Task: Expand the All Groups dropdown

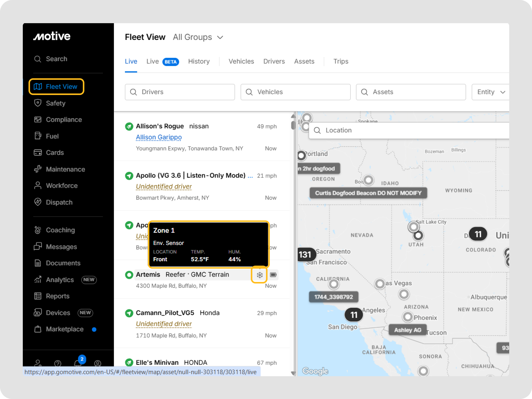Action: coord(198,37)
